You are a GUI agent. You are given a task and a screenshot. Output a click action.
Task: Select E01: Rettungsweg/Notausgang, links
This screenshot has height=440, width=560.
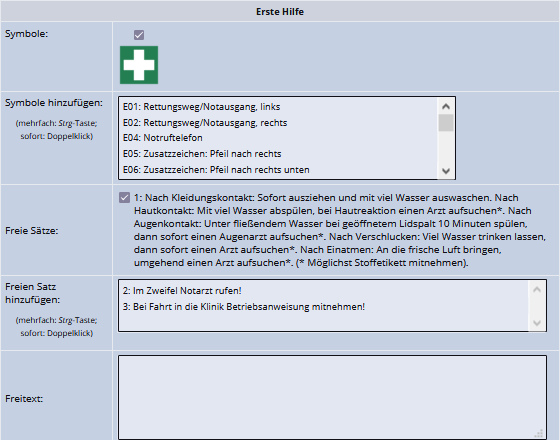click(x=278, y=107)
